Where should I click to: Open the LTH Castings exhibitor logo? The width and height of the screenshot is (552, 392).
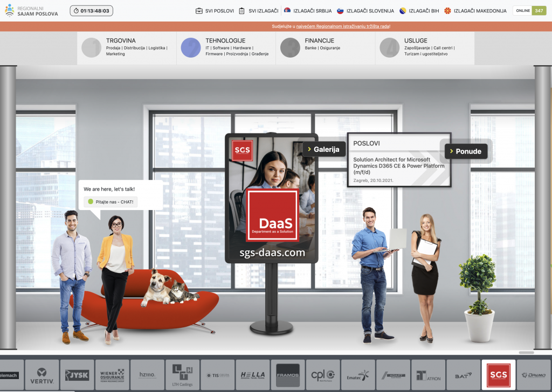(182, 375)
